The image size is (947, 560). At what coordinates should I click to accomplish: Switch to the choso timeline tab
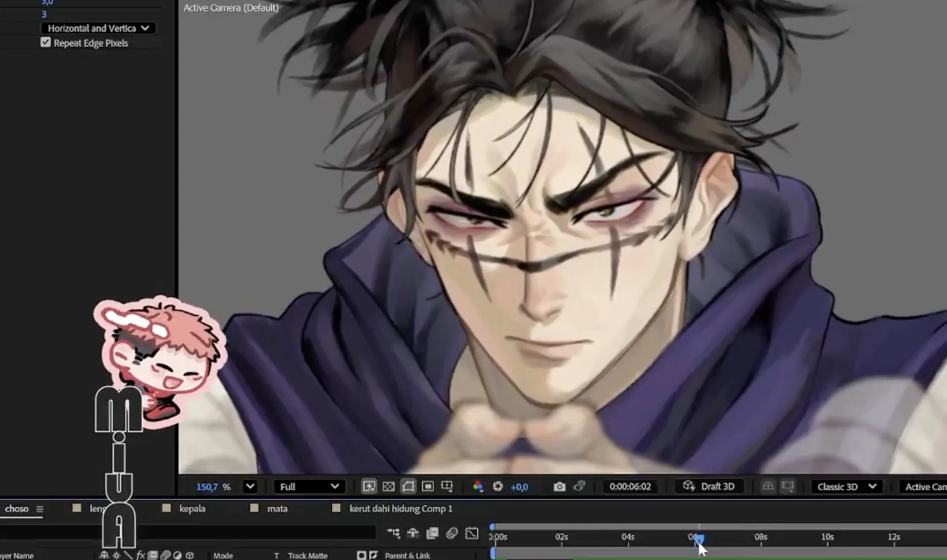click(x=17, y=509)
